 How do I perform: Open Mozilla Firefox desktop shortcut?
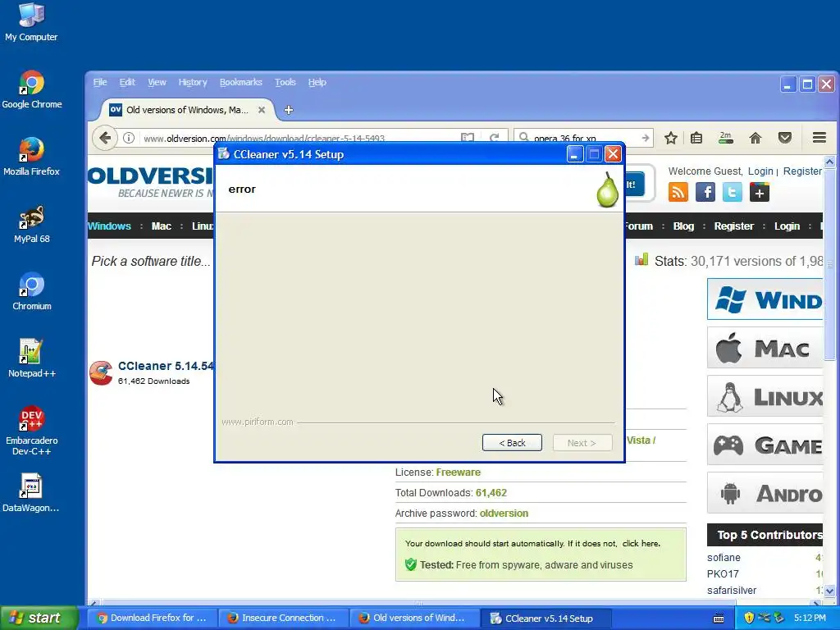pos(32,157)
